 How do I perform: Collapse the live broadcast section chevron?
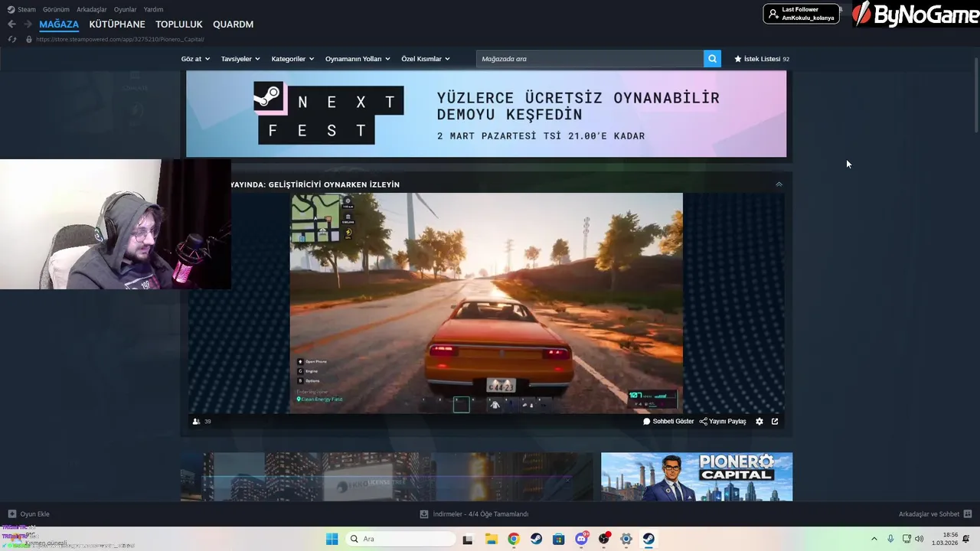tap(779, 184)
